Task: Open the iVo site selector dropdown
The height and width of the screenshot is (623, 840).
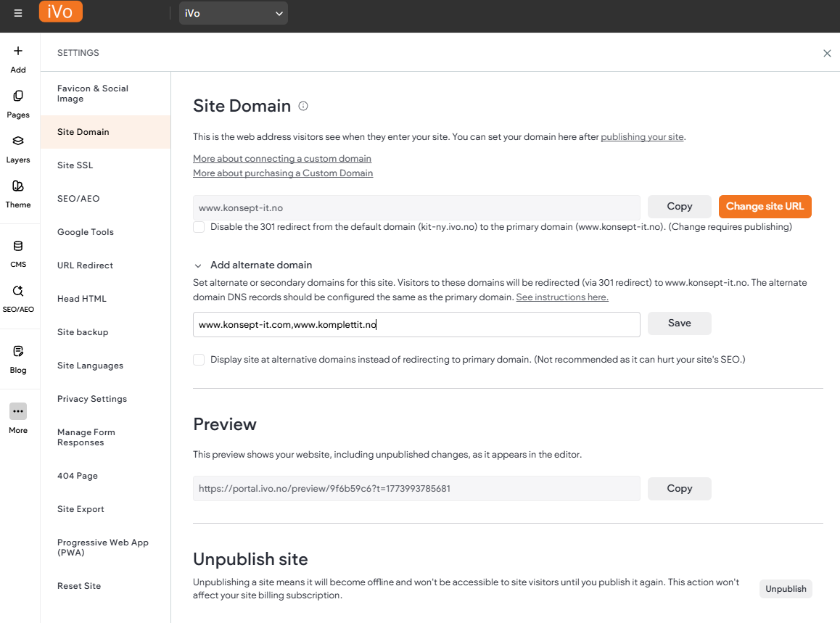Action: click(x=233, y=13)
